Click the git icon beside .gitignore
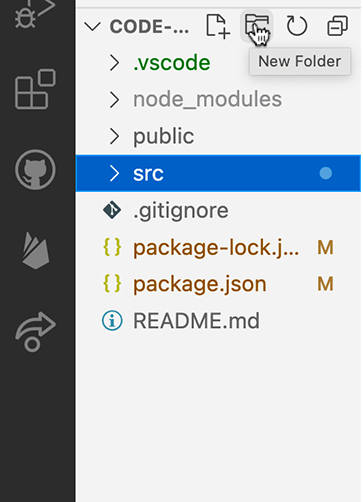The width and height of the screenshot is (363, 502). pos(112,210)
